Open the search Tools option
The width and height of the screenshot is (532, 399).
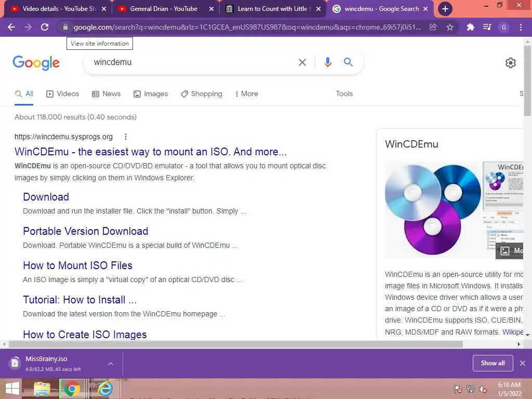click(344, 94)
